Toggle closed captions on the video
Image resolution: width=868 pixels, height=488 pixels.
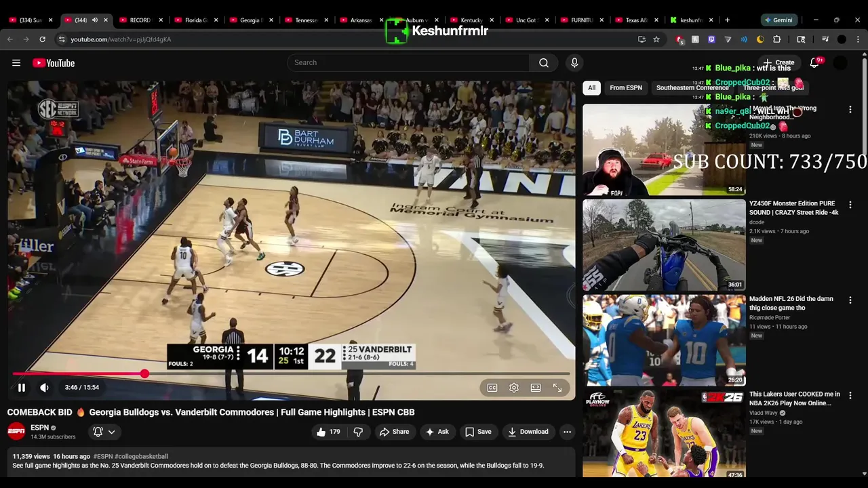[492, 388]
